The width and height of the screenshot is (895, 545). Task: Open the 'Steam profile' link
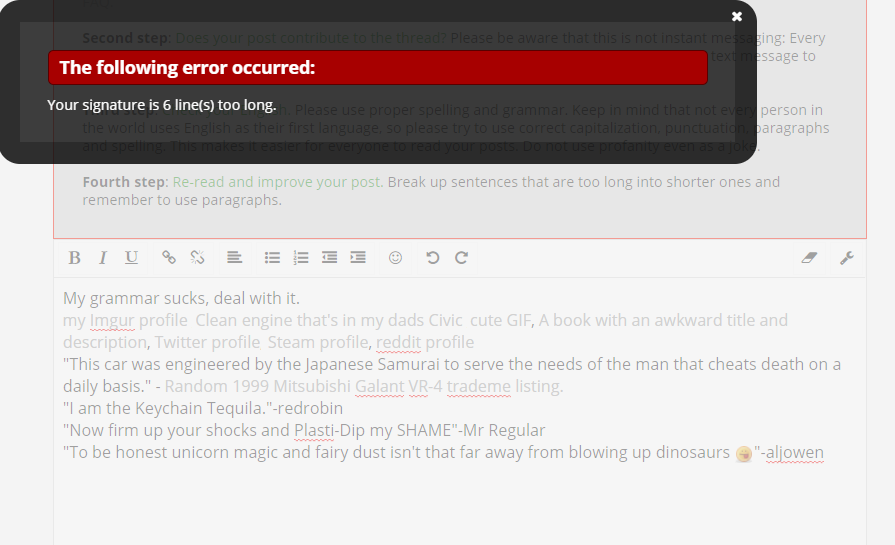318,342
